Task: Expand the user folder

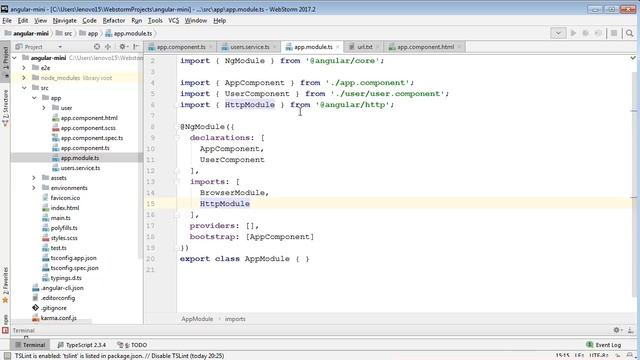Action: pyautogui.click(x=44, y=108)
